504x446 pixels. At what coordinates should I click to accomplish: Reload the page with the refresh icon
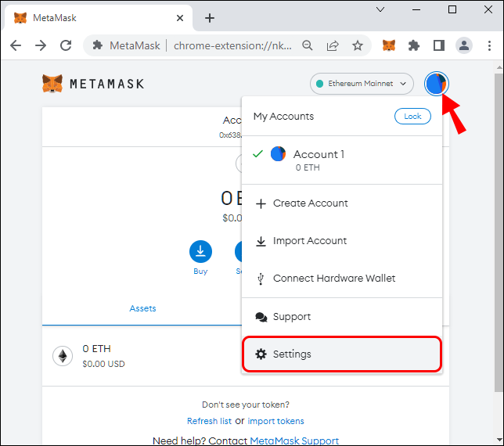[65, 45]
